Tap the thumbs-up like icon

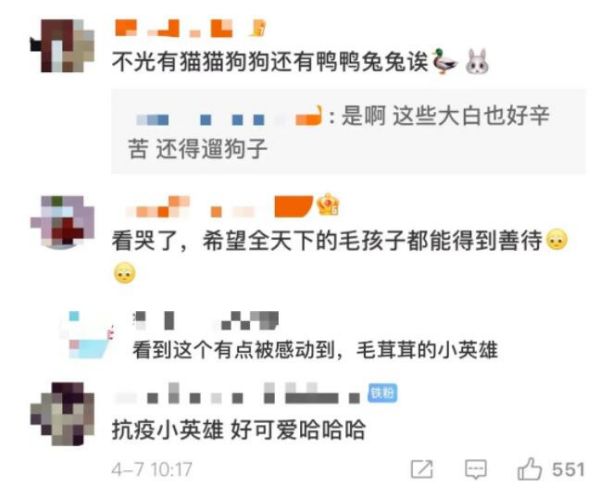click(530, 469)
